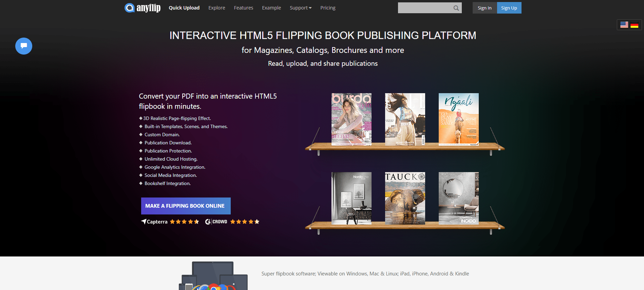Click the G2 Crowd rating logo

tap(216, 222)
